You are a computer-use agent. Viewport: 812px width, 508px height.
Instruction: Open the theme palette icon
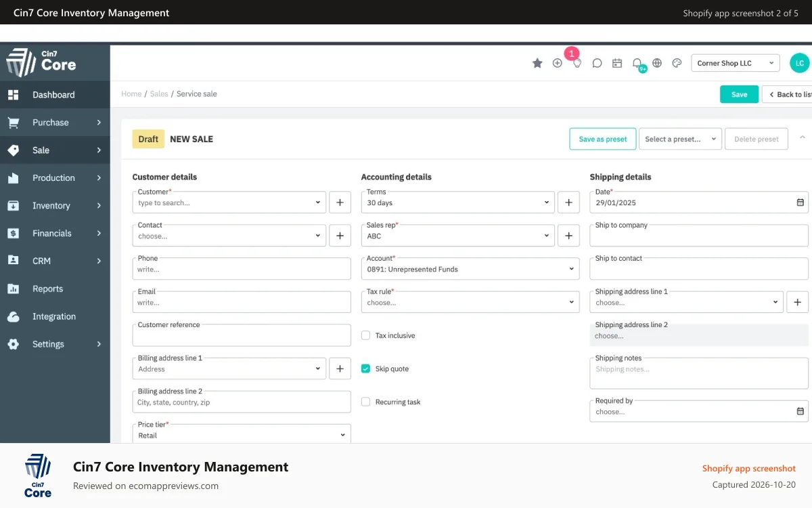[677, 63]
